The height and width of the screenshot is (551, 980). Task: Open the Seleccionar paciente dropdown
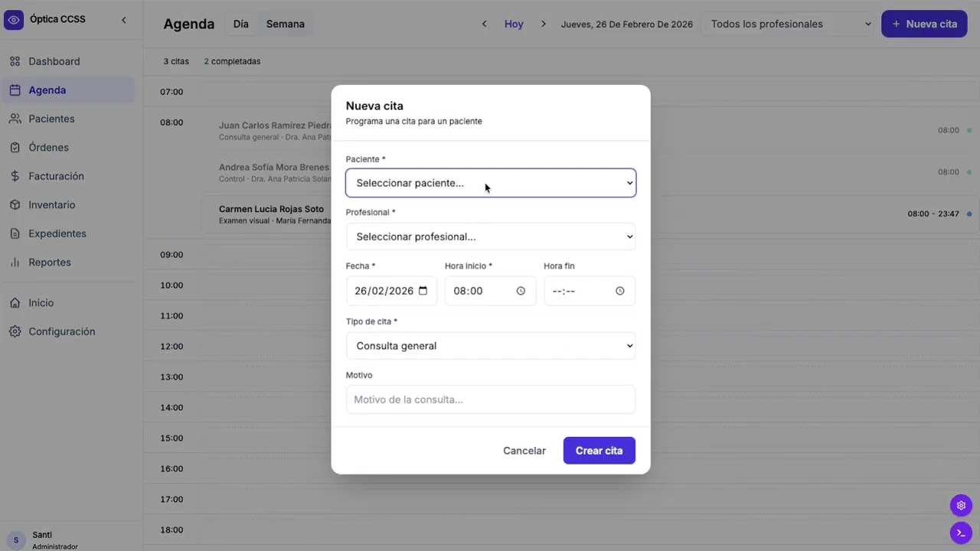(x=491, y=183)
